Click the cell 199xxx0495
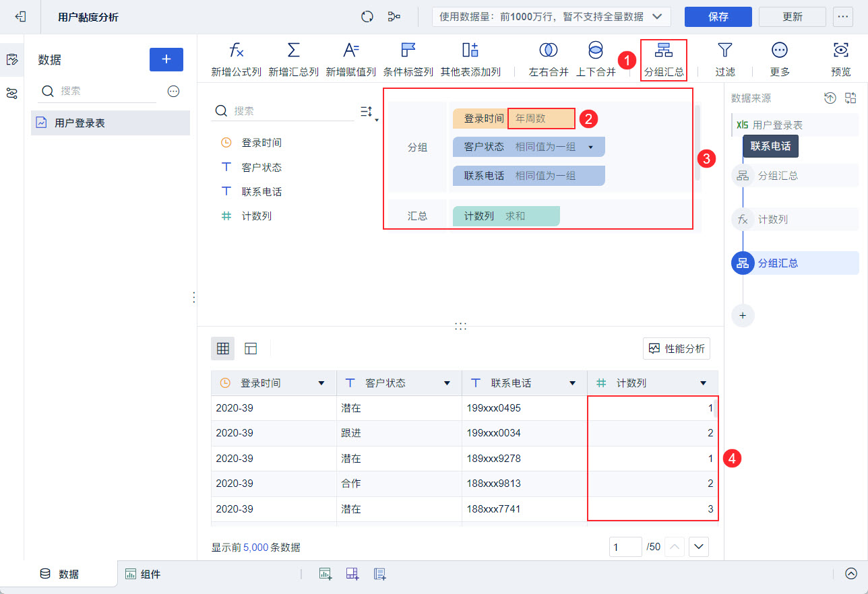Screen dimensions: 868x594 pyautogui.click(x=524, y=408)
